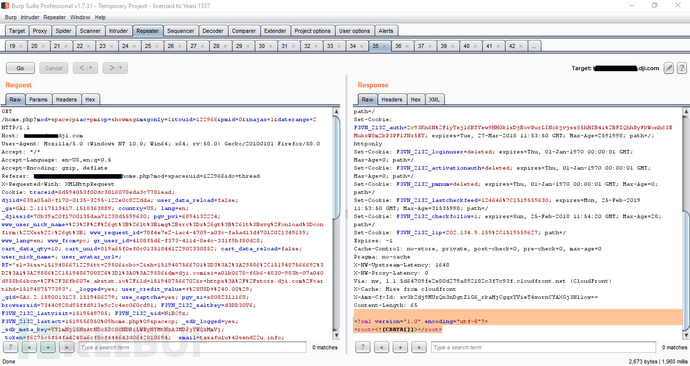The height and width of the screenshot is (366, 690).
Task: Switch to the Intruder tool tab
Action: click(118, 31)
